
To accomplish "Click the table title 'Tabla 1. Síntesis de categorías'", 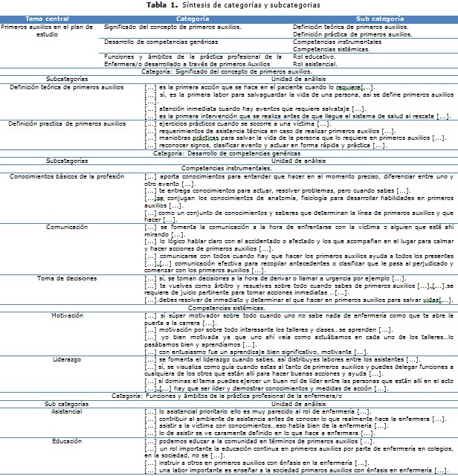I will click(x=228, y=6).
